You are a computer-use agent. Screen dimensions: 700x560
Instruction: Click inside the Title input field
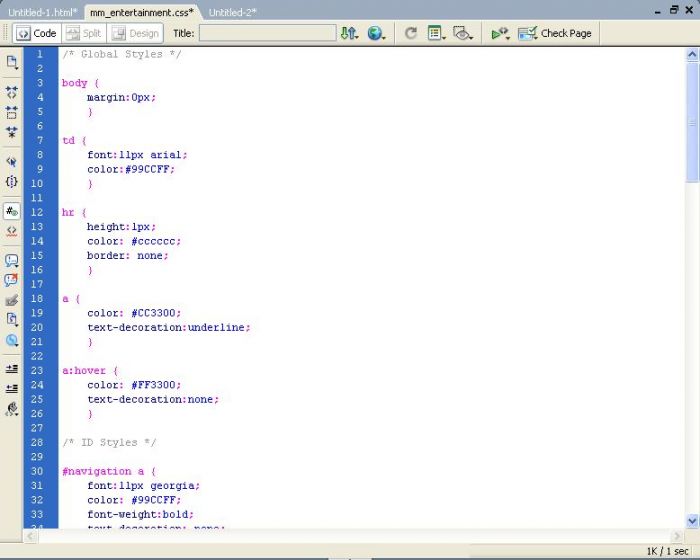pos(267,33)
